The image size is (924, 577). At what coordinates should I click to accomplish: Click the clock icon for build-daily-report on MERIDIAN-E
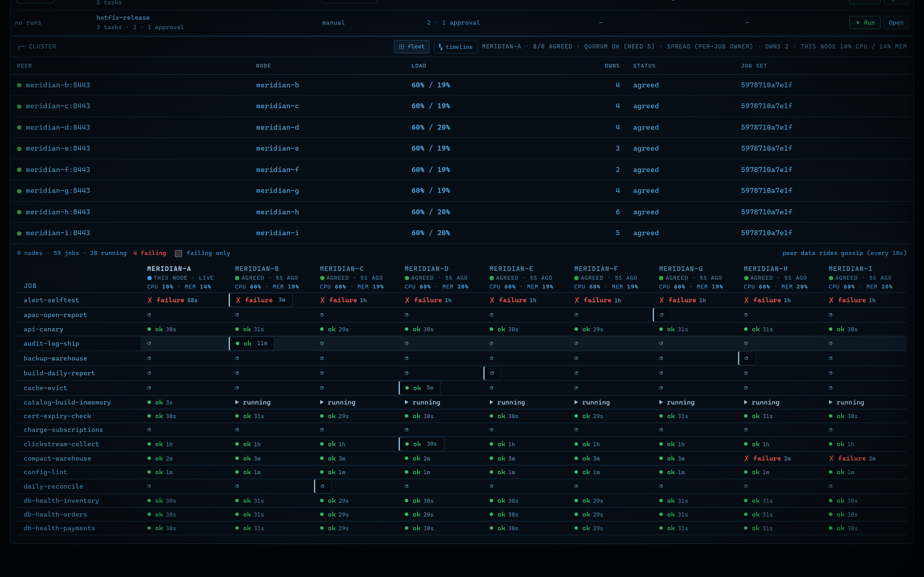(x=492, y=373)
